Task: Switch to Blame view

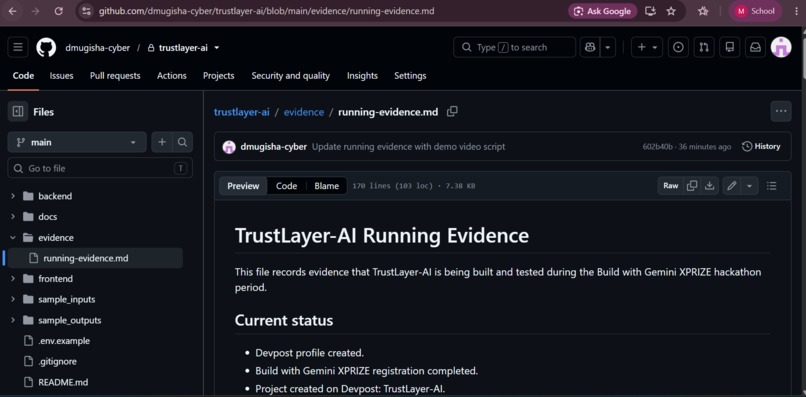Action: click(326, 186)
